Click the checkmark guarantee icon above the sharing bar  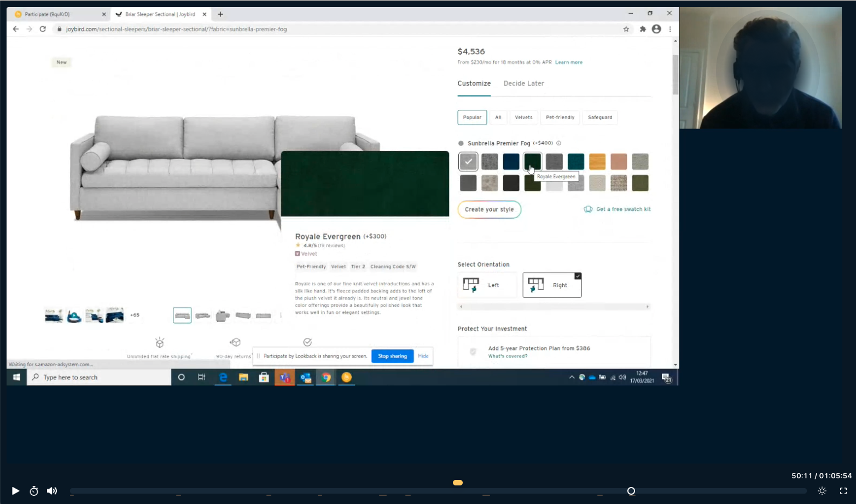[x=307, y=342]
